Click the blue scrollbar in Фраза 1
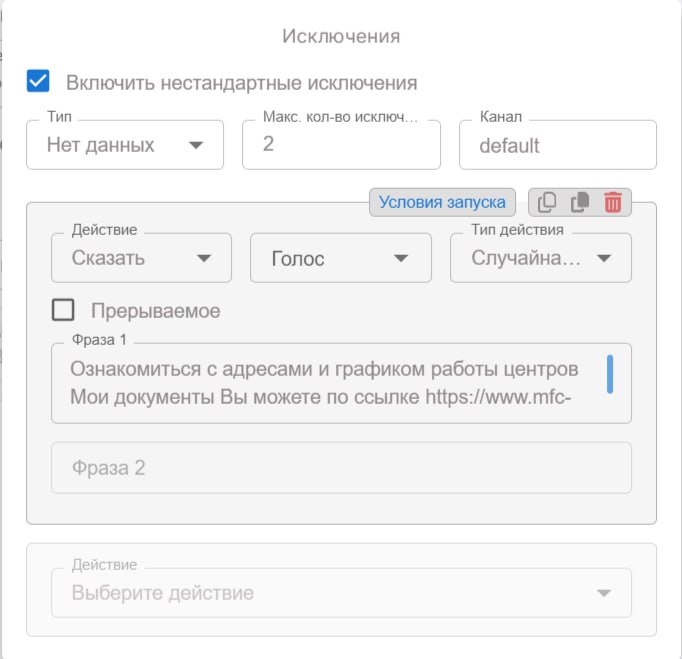The height and width of the screenshot is (659, 682). click(x=610, y=373)
